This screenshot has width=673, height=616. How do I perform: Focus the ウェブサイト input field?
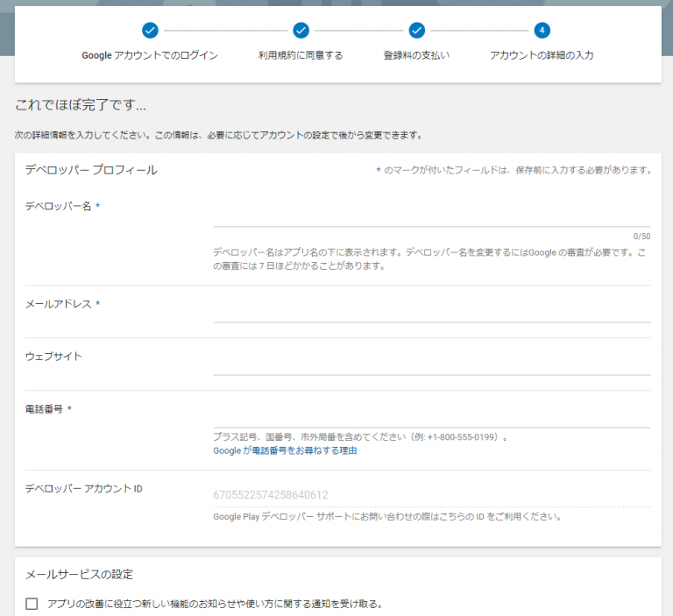[x=431, y=365]
